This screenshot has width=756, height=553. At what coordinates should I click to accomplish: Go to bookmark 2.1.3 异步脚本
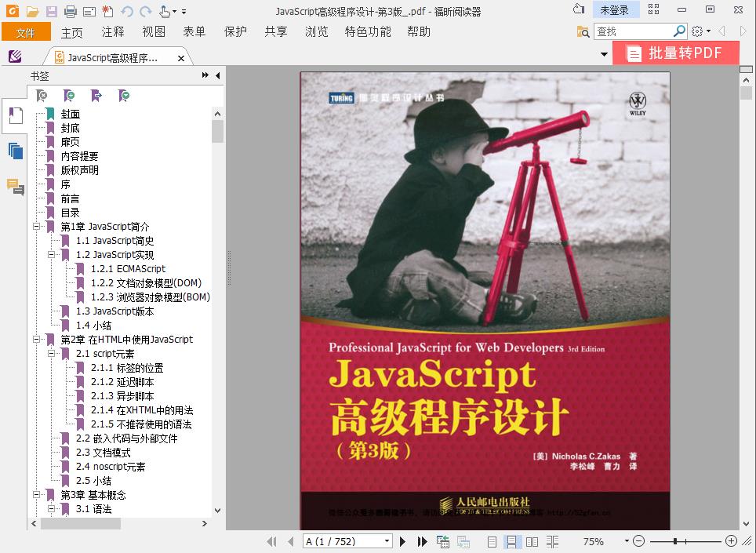pyautogui.click(x=122, y=396)
